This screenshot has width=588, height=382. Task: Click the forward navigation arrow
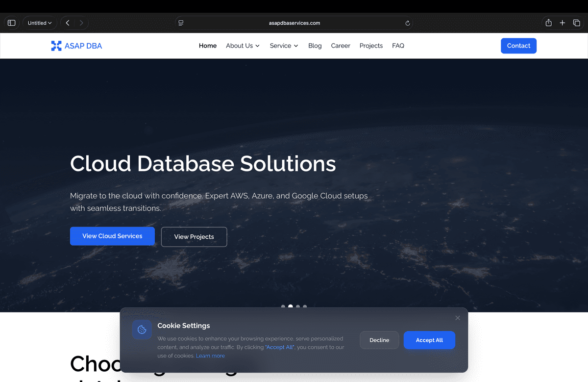81,23
